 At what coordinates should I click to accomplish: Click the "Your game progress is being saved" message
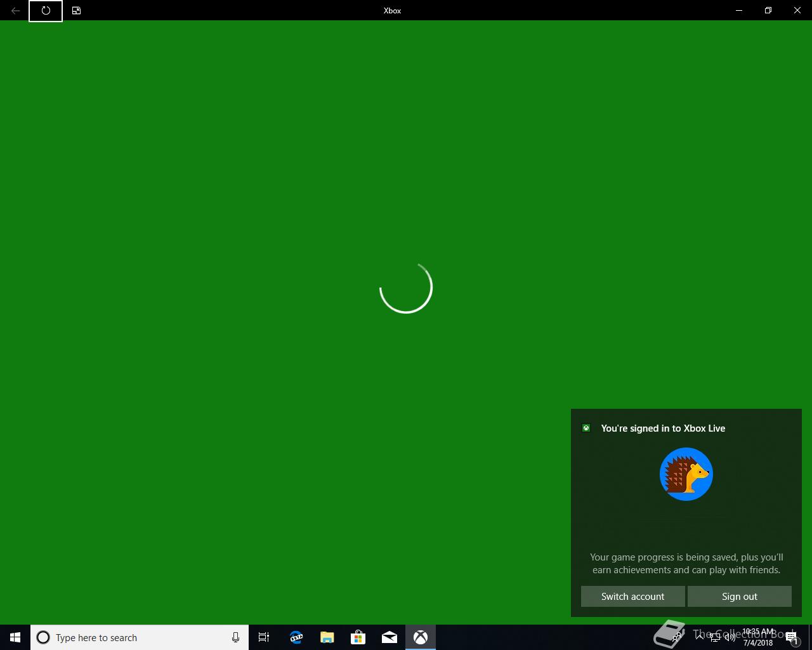(686, 564)
